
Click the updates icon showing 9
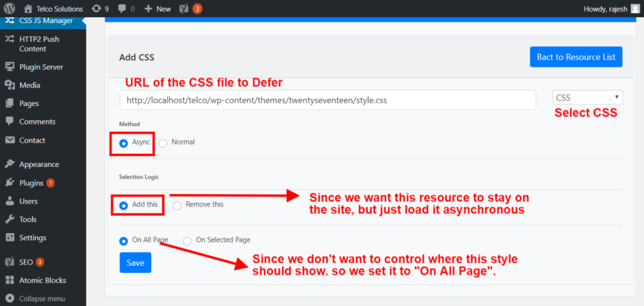[x=99, y=9]
